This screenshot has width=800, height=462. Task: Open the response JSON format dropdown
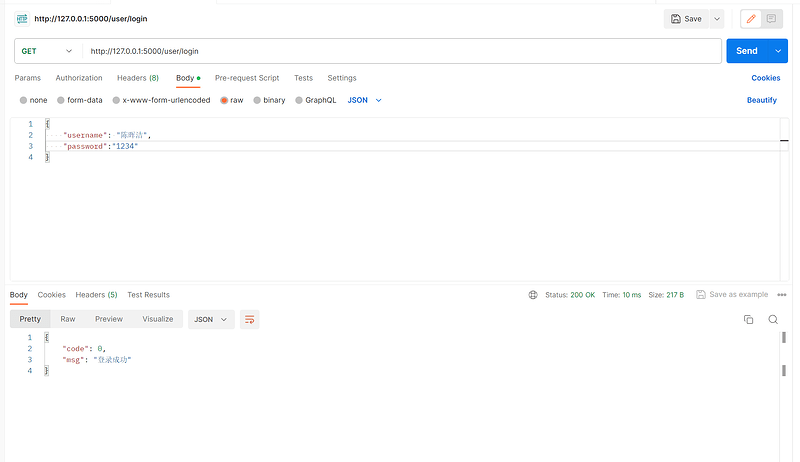point(211,319)
